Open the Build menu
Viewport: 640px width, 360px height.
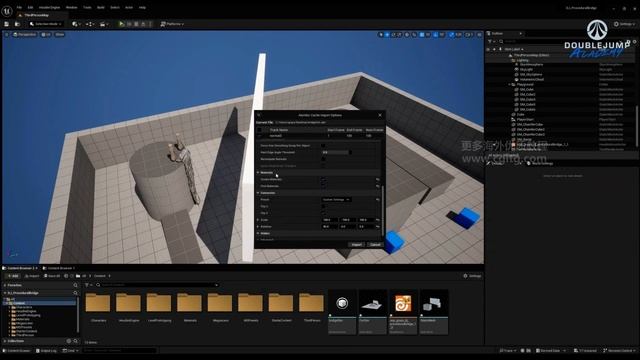[x=101, y=7]
